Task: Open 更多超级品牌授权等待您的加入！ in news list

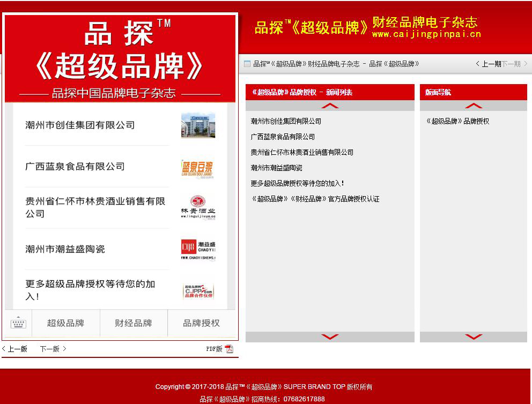Action: (297, 183)
